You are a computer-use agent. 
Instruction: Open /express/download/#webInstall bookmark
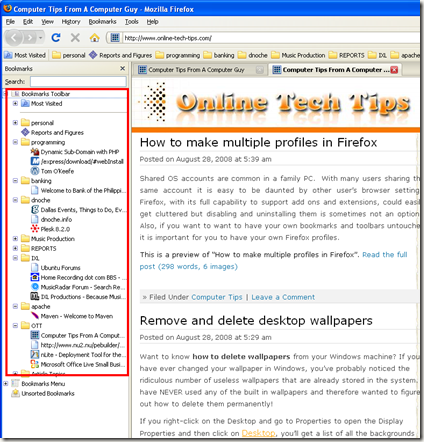click(77, 162)
